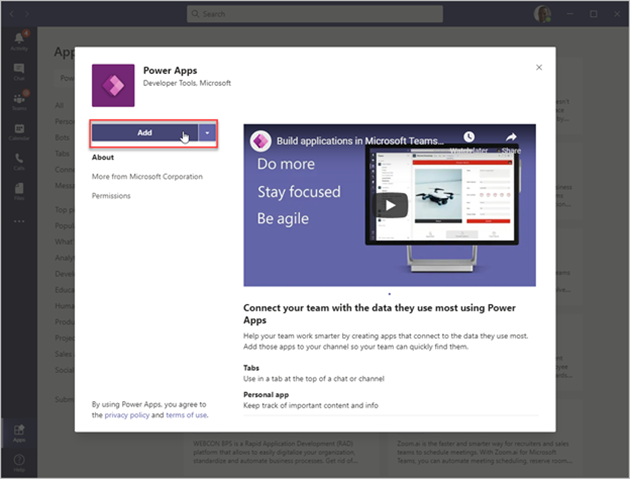Viewport: 630px width, 479px height.
Task: Expand the dropdown arrow beside Add
Action: (x=207, y=132)
